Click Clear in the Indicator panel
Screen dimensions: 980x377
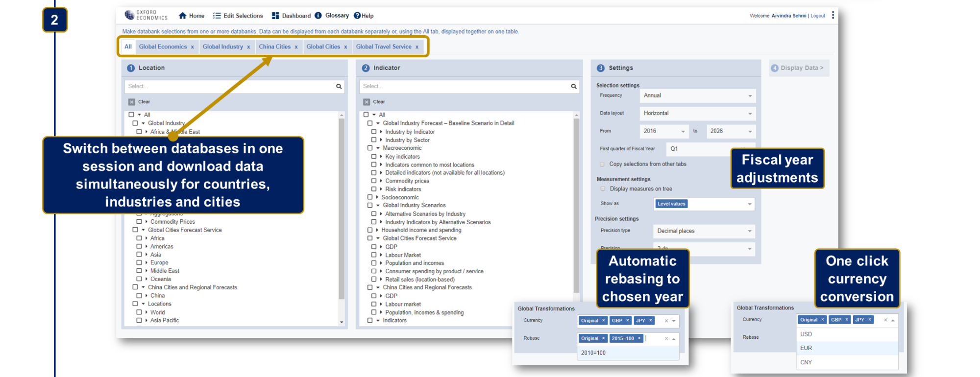click(374, 102)
